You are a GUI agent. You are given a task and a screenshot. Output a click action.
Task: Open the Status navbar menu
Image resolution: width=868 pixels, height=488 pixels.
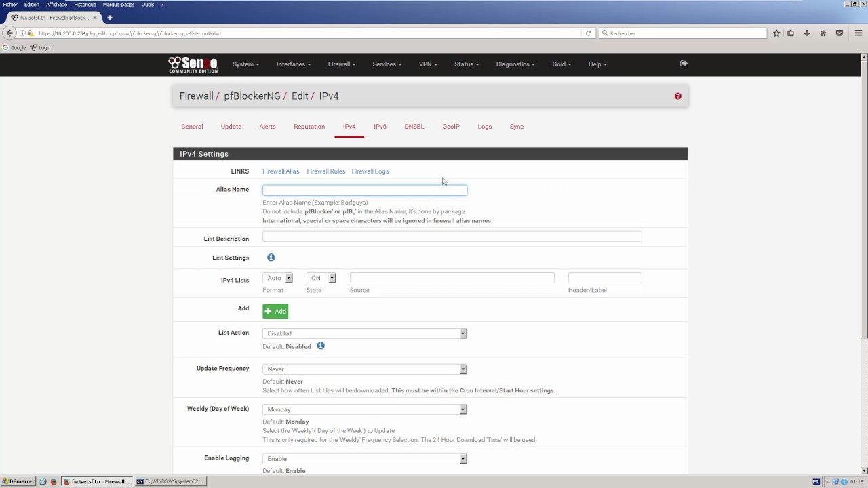tap(467, 64)
